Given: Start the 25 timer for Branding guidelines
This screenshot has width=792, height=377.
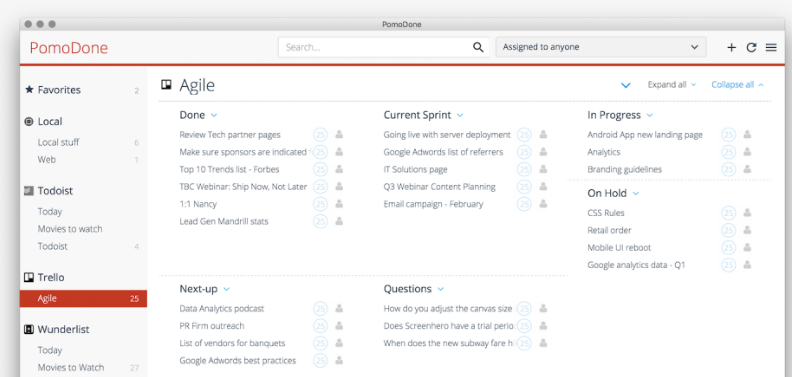Looking at the screenshot, I should pos(728,169).
